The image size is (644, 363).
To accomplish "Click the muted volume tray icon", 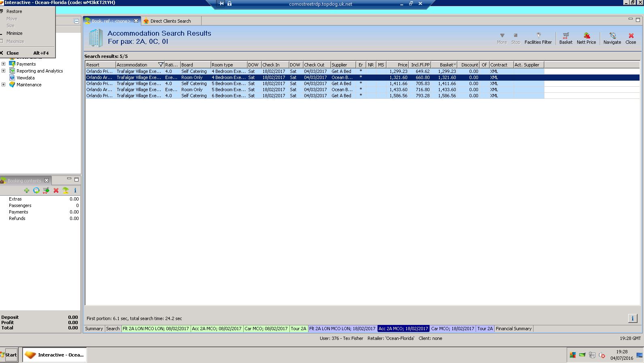I will [x=602, y=355].
